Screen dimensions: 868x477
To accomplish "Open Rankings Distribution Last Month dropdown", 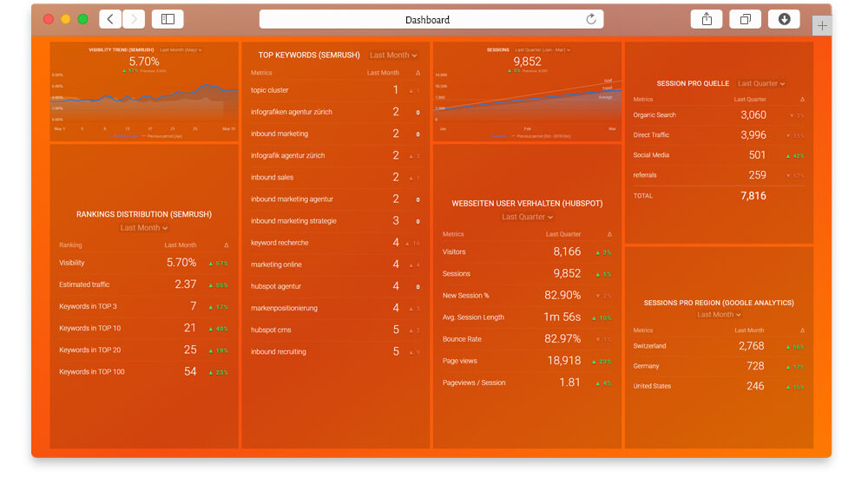I will [x=144, y=228].
